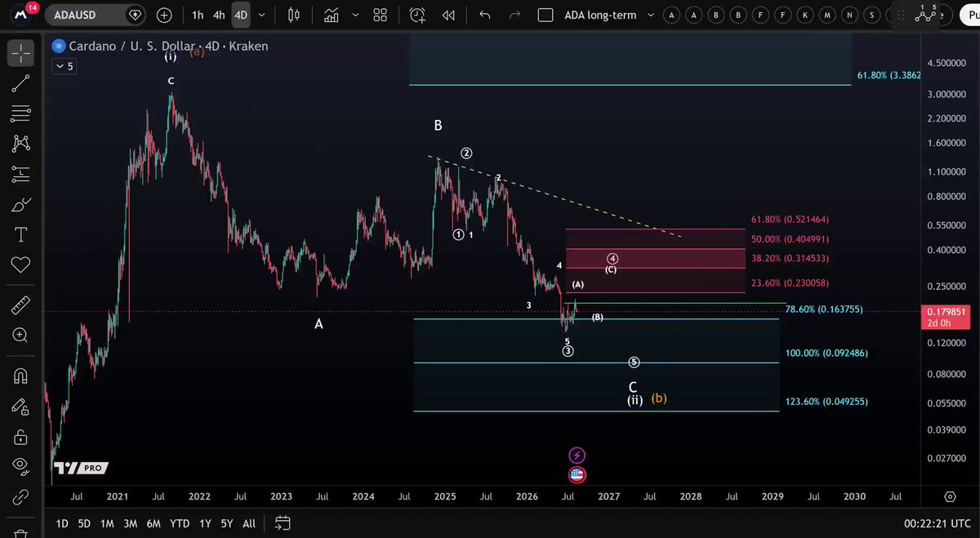Open the heart icons and emoji tool
This screenshot has height=538, width=980.
point(20,265)
